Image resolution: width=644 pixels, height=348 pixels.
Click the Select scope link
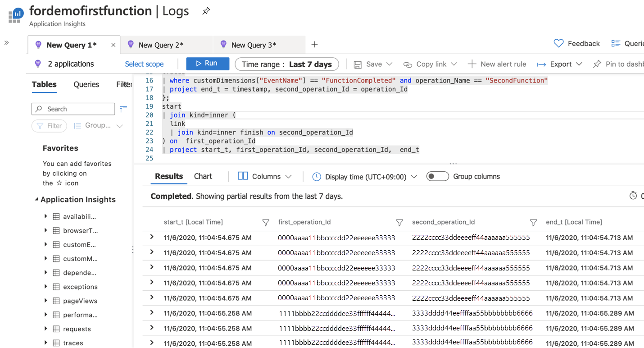click(x=144, y=64)
